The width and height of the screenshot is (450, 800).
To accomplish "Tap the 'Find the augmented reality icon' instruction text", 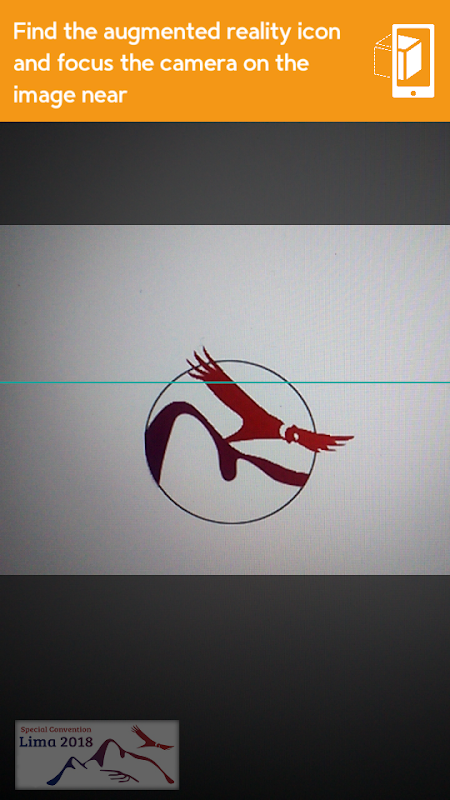I will pyautogui.click(x=177, y=63).
